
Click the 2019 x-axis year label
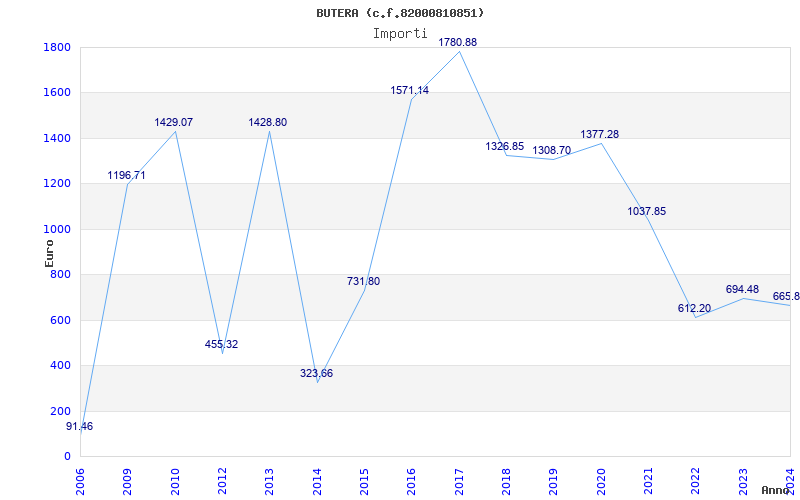tap(554, 482)
